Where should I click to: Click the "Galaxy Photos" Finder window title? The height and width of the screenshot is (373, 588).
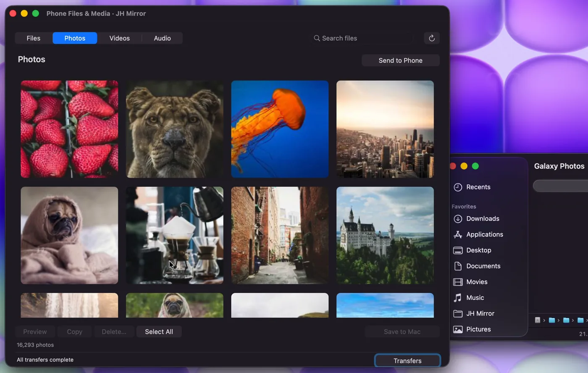[x=559, y=166]
